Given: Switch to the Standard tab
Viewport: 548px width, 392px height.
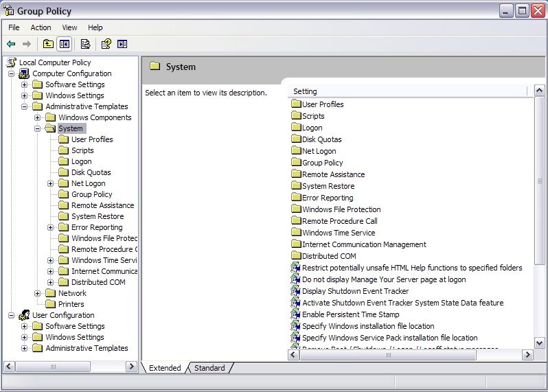Looking at the screenshot, I should 209,368.
